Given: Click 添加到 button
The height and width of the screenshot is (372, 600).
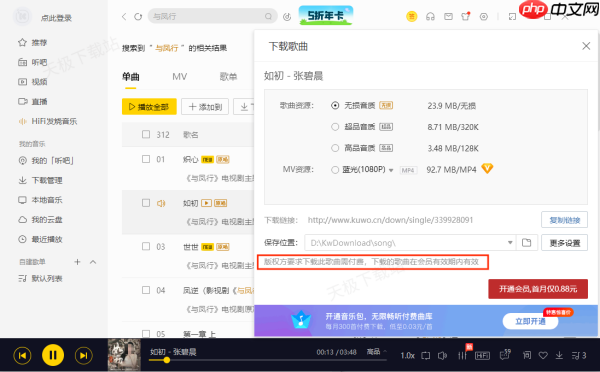Looking at the screenshot, I should [205, 106].
